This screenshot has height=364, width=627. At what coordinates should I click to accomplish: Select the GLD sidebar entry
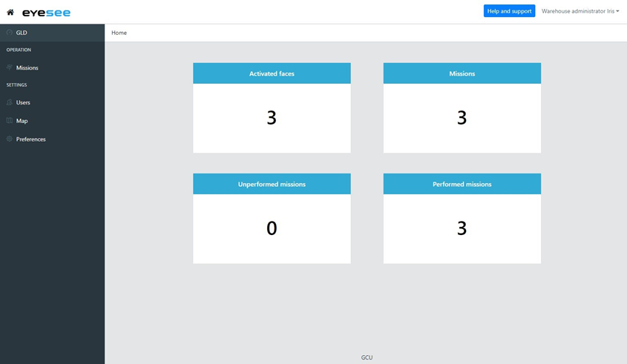22,33
